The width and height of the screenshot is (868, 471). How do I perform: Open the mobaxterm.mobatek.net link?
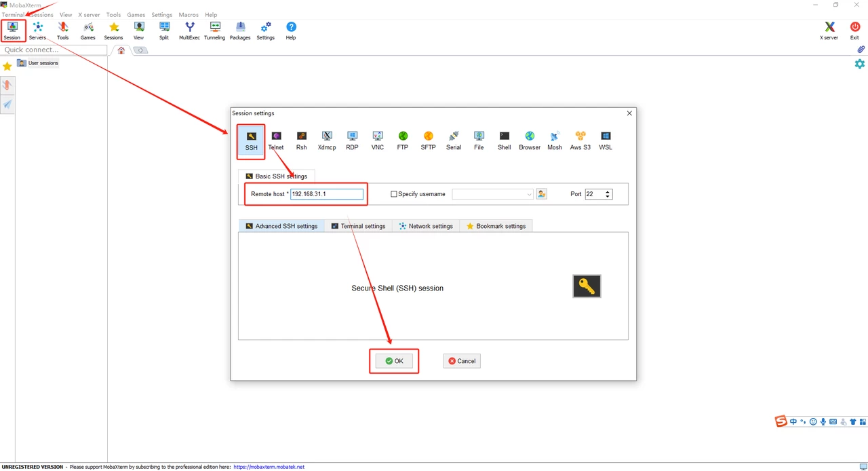point(269,467)
